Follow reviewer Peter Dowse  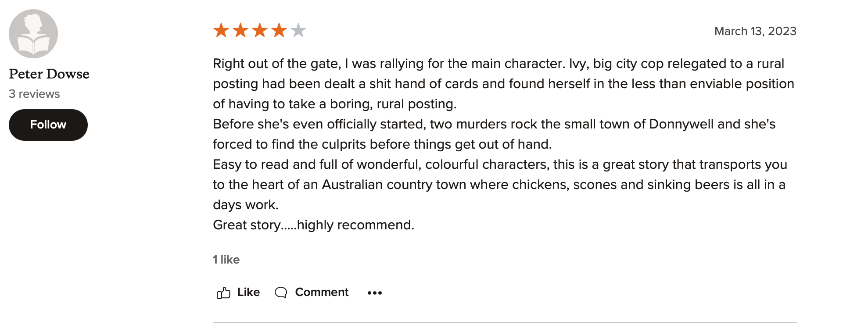(48, 125)
